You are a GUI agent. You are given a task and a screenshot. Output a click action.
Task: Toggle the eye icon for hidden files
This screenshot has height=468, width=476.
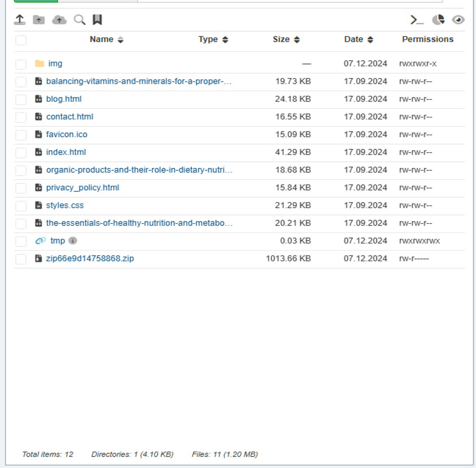pos(458,20)
